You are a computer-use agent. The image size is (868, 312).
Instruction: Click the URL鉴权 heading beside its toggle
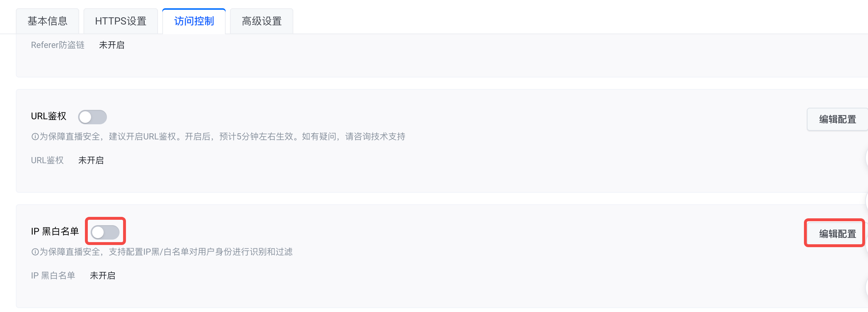(49, 116)
